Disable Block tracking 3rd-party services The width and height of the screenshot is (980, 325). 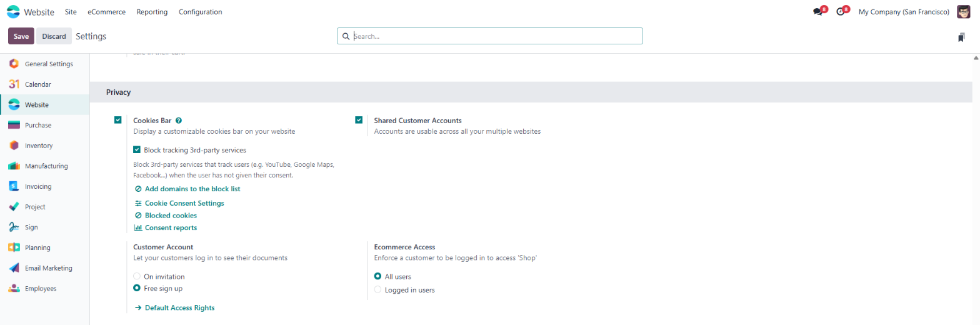click(137, 150)
